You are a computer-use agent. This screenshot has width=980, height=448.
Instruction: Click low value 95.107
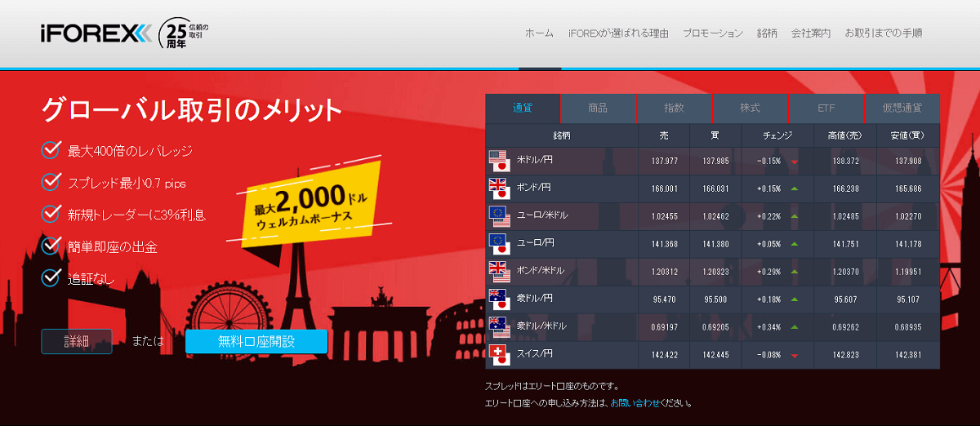(908, 300)
